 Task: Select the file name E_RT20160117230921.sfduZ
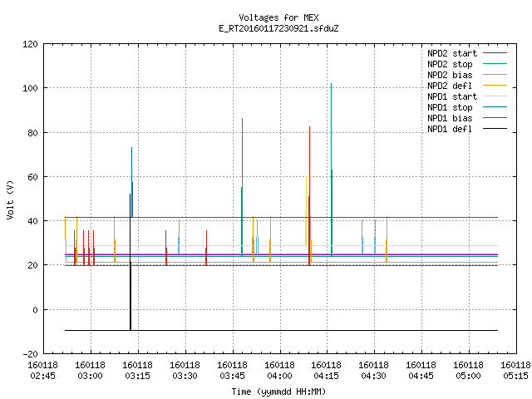278,28
